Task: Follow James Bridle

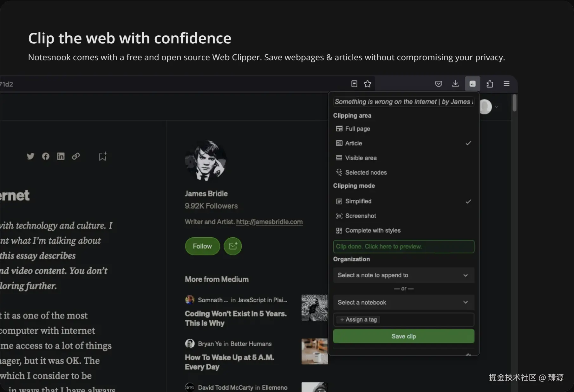Action: pos(202,246)
